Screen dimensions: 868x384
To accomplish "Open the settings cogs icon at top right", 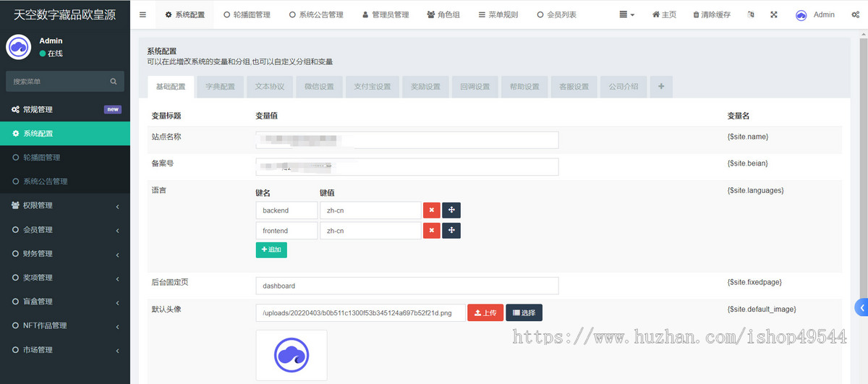I will [x=856, y=14].
